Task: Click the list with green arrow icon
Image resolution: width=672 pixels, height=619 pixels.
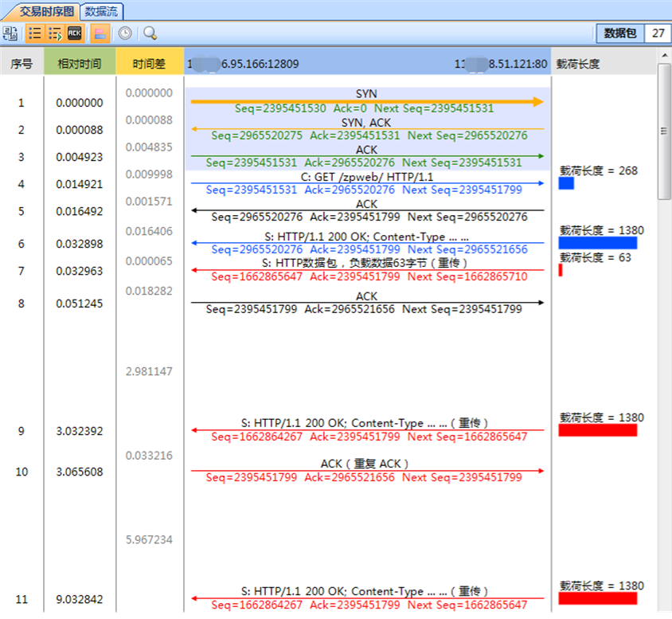Action: [x=53, y=33]
